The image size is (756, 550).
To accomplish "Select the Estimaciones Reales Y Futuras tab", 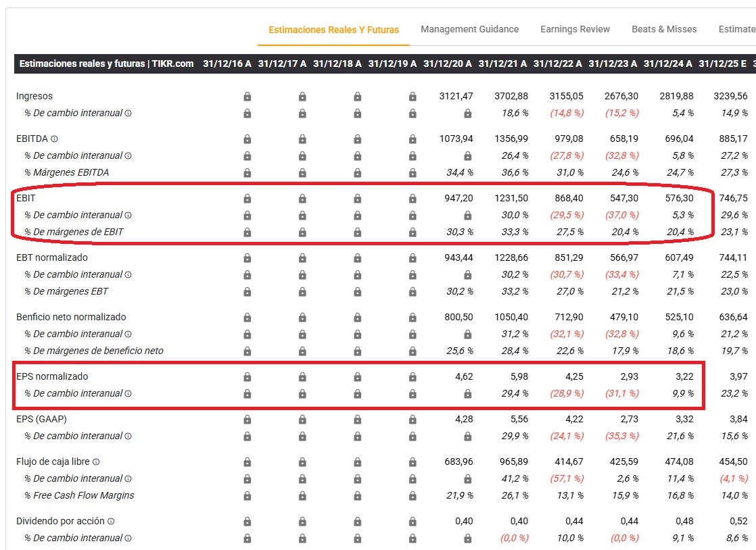I will click(333, 30).
